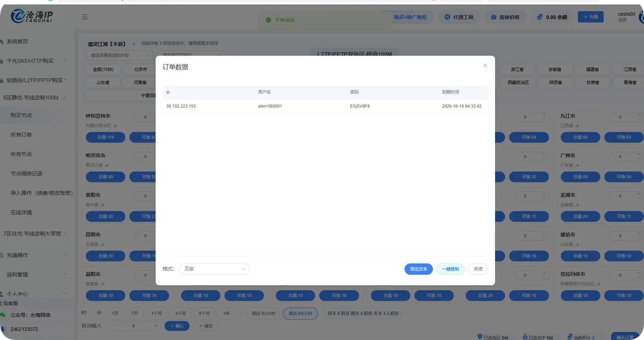Screen dimensions: 644x340
Task: Remove the 傲笑江湖【手游】 filter tag
Action: 134,44
